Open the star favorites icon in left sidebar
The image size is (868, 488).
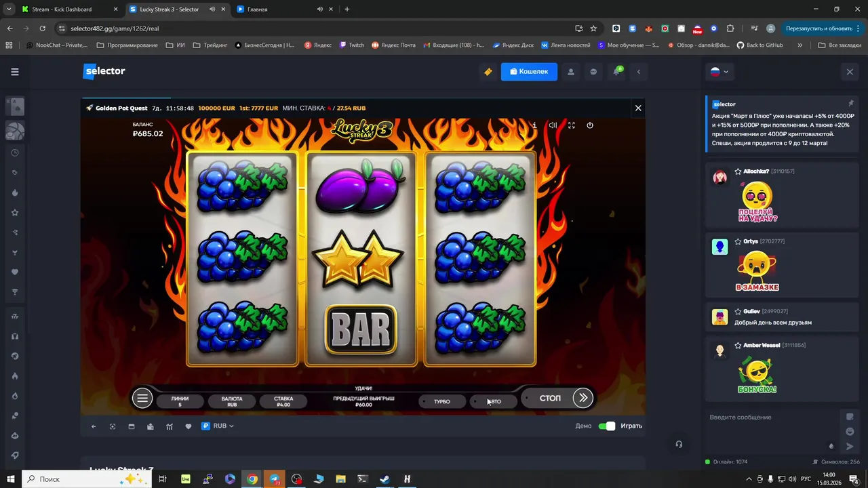click(15, 213)
